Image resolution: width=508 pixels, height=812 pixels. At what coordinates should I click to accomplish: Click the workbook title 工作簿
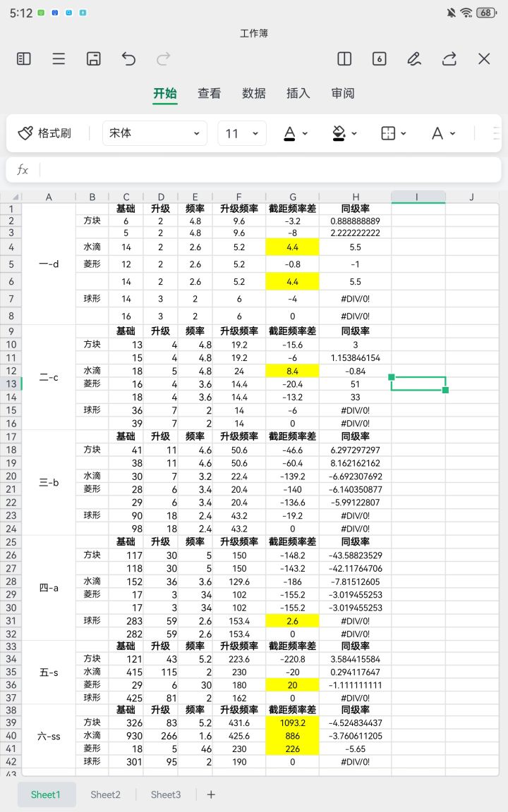pyautogui.click(x=254, y=33)
